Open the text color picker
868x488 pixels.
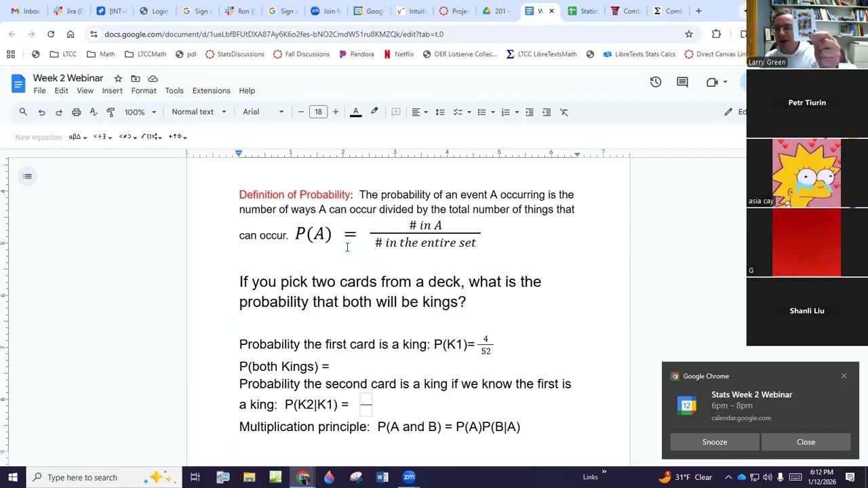(355, 112)
